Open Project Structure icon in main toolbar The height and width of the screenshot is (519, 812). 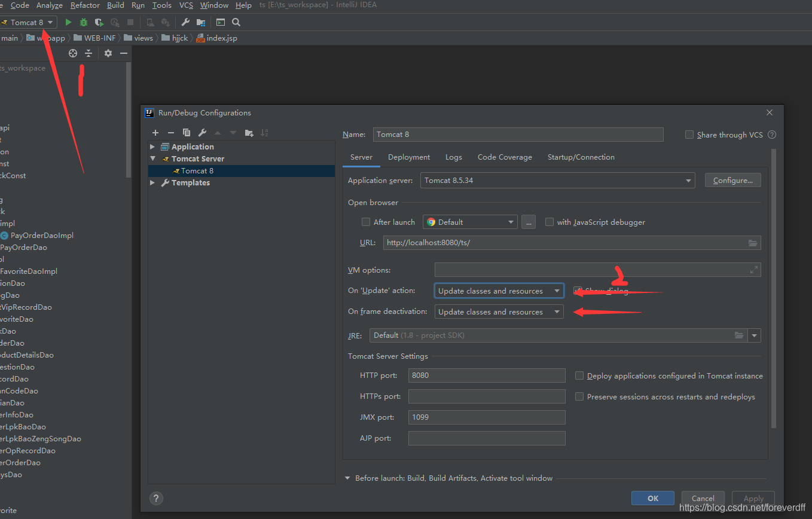point(201,22)
